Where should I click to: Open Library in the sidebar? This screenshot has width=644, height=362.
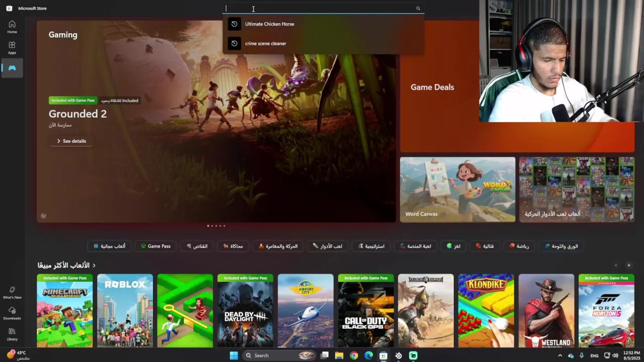coord(12,334)
